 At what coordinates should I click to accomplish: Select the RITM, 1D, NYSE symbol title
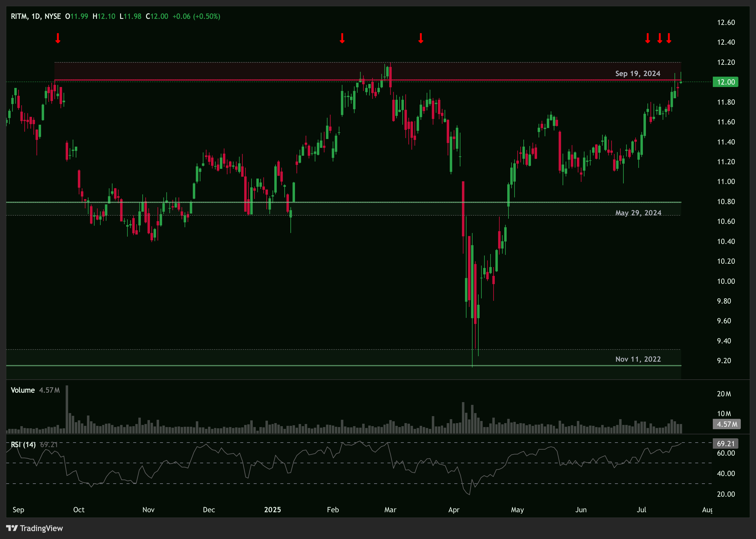click(x=36, y=16)
